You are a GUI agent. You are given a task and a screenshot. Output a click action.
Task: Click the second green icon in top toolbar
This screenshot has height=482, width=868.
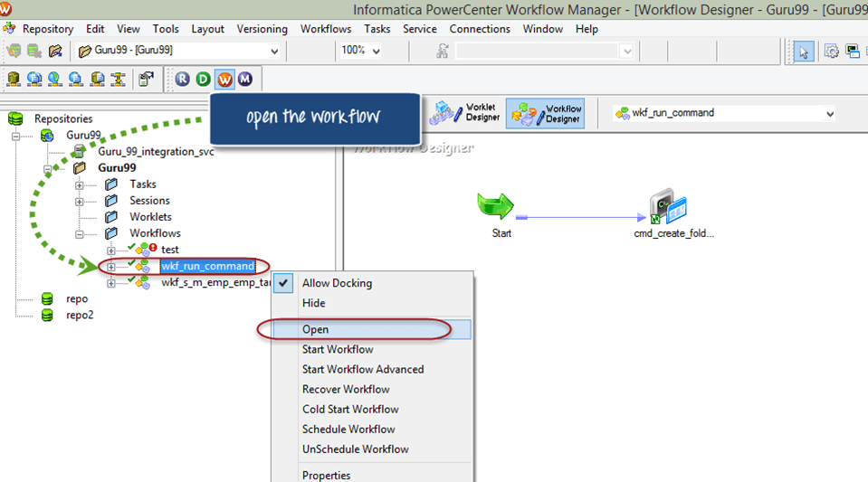(x=34, y=51)
